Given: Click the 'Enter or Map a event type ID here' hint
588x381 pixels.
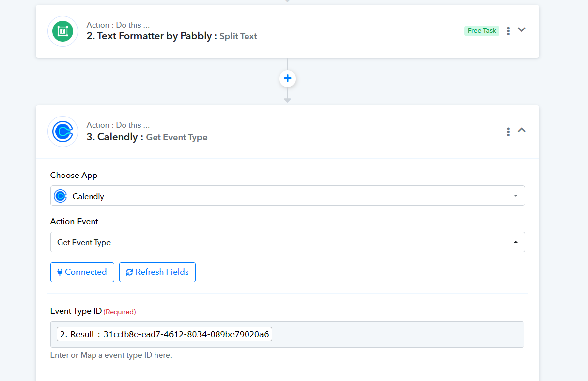Looking at the screenshot, I should 111,355.
